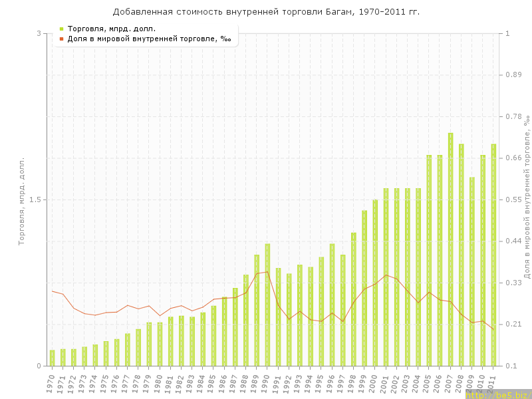Click the orange Доля legend marker
Image resolution: width=532 pixels, height=399 pixels.
61,39
